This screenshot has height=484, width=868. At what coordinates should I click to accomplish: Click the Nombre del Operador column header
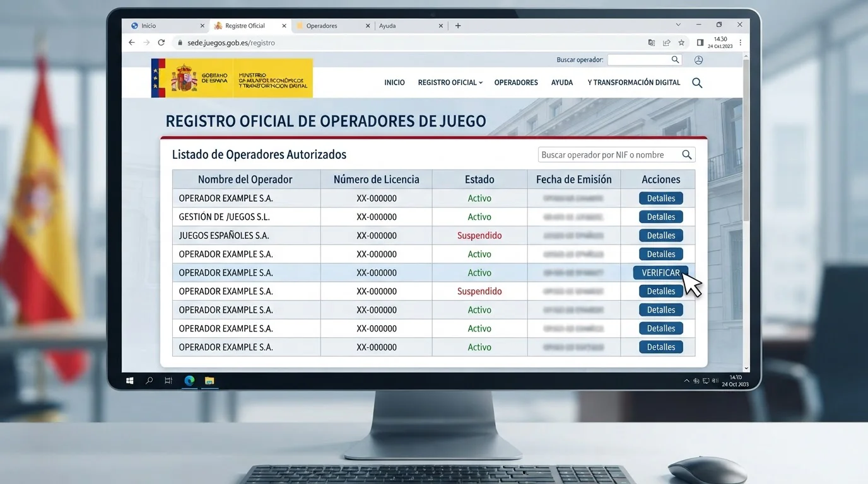click(x=245, y=180)
